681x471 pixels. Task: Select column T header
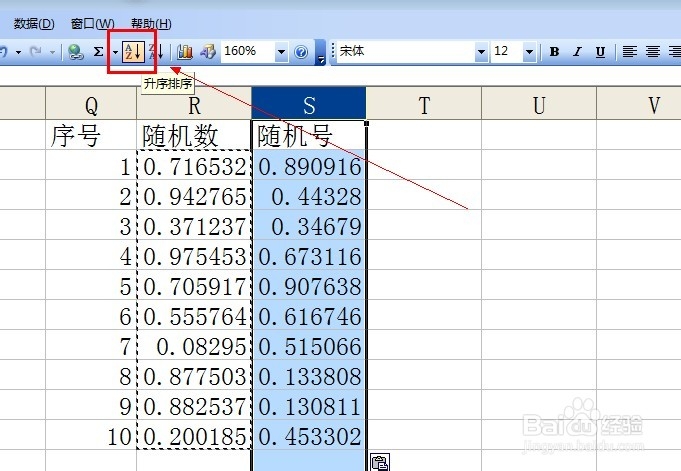point(423,103)
